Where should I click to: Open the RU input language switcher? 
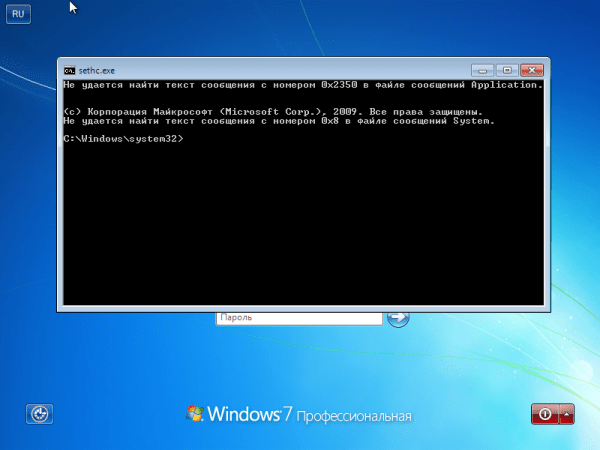click(18, 14)
